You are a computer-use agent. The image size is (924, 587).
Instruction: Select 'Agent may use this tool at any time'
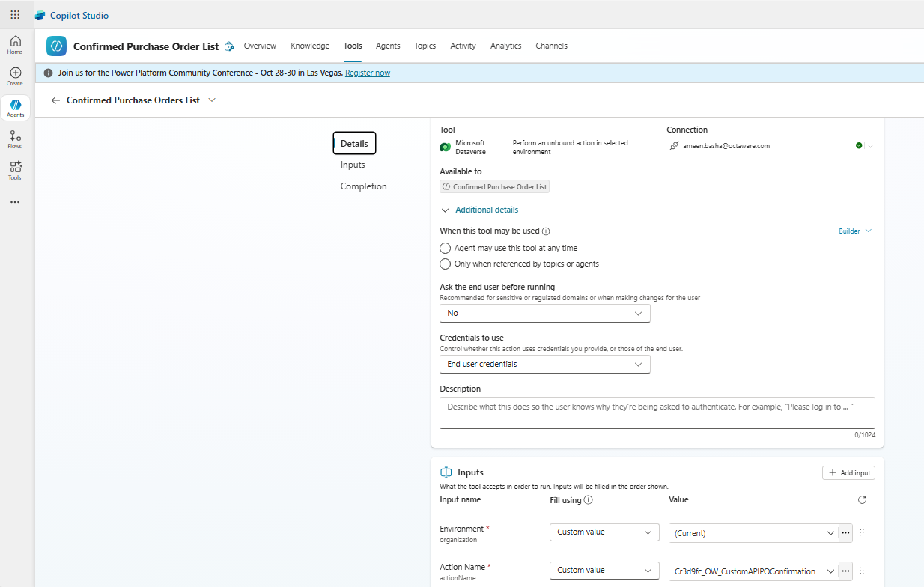[x=445, y=248]
